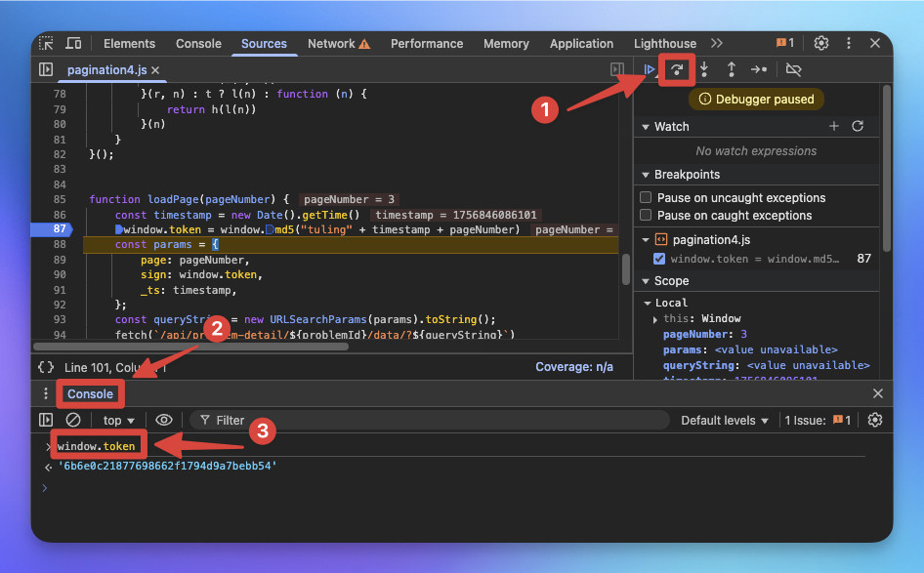Screen dimensions: 924x573
Task: Show the console sidebar icon
Action: tap(46, 420)
